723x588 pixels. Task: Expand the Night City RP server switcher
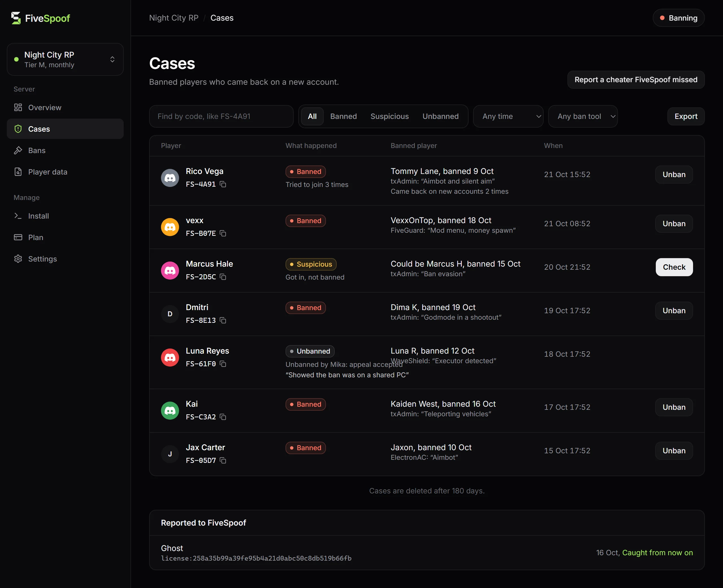pos(65,59)
